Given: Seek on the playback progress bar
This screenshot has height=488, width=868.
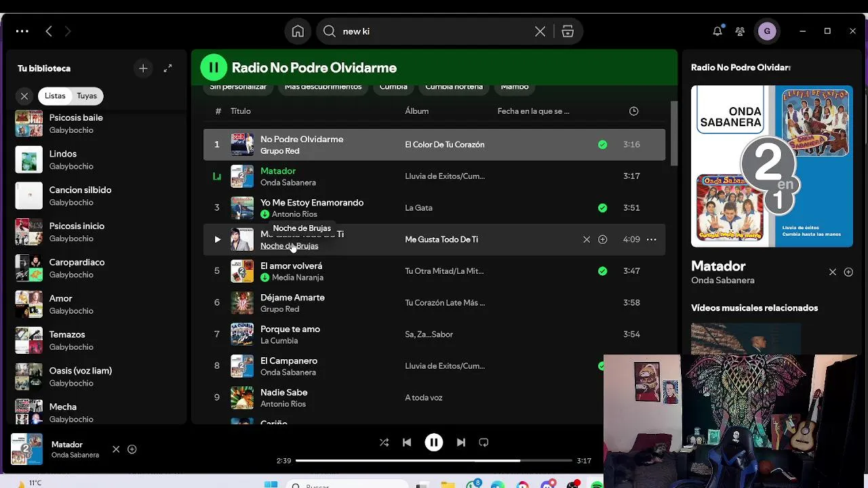Looking at the screenshot, I should click(434, 460).
